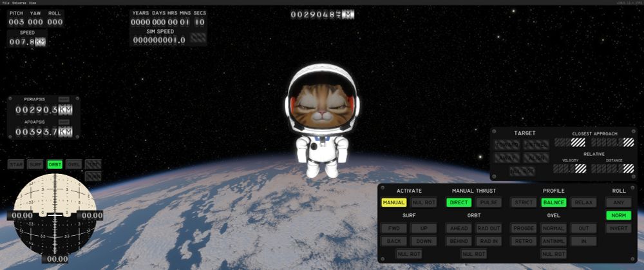The height and width of the screenshot is (270, 644).
Task: Point BEHIND in ORBT section
Action: [459, 241]
